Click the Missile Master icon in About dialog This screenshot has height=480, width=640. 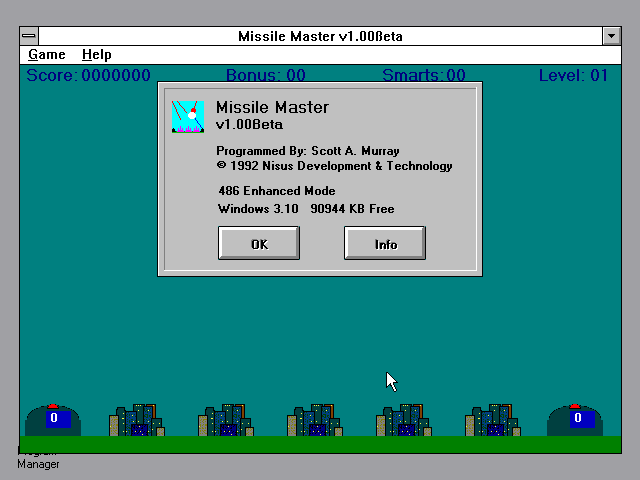pyautogui.click(x=187, y=116)
